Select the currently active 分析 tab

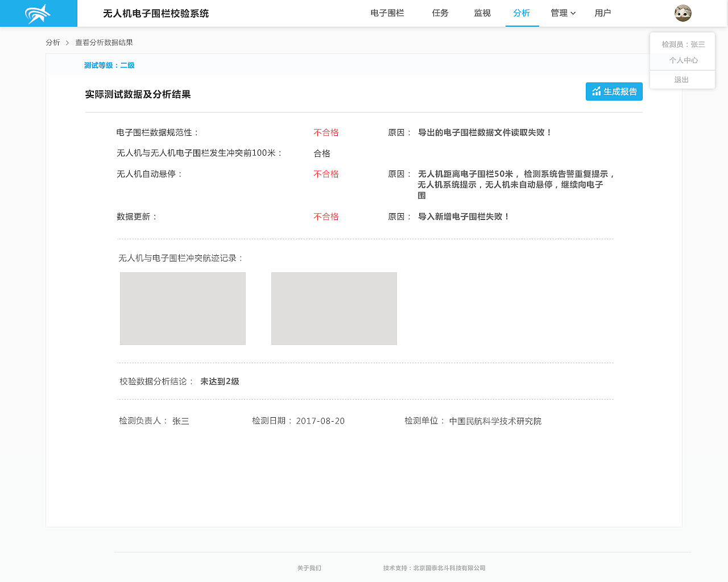[x=522, y=13]
